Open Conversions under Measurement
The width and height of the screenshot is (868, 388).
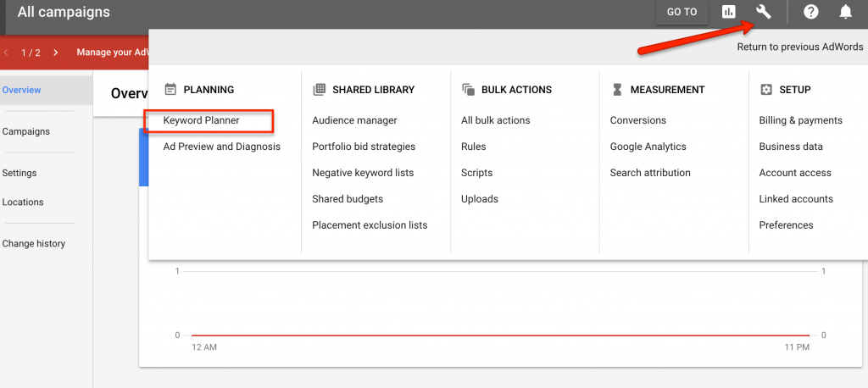638,120
